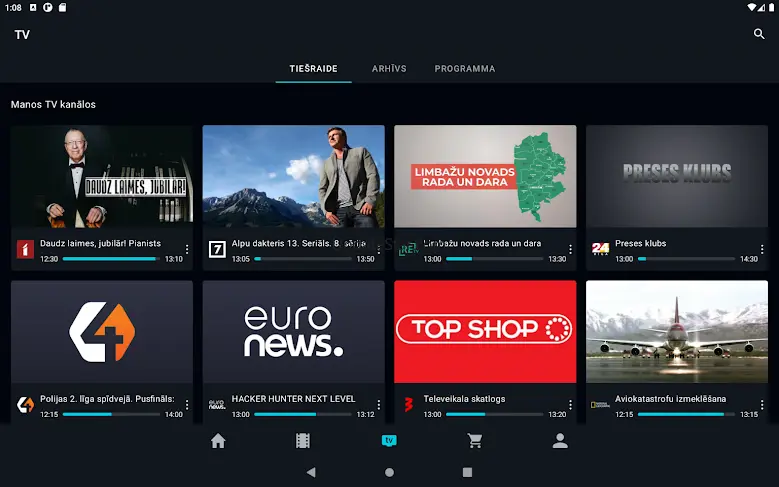The height and width of the screenshot is (487, 779).
Task: Open the shopping cart icon
Action: [x=474, y=441]
